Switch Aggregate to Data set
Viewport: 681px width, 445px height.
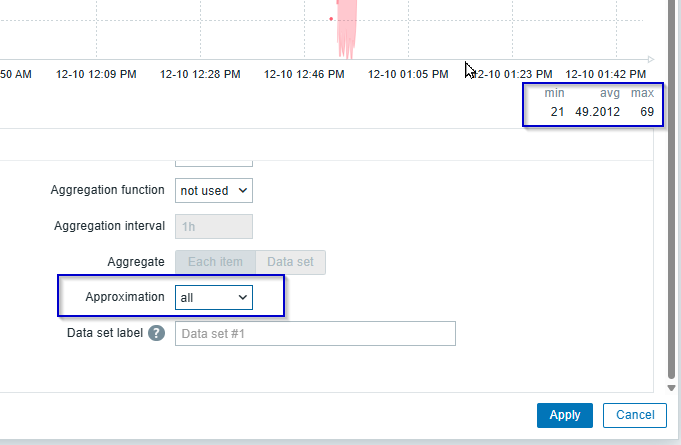[x=290, y=262]
